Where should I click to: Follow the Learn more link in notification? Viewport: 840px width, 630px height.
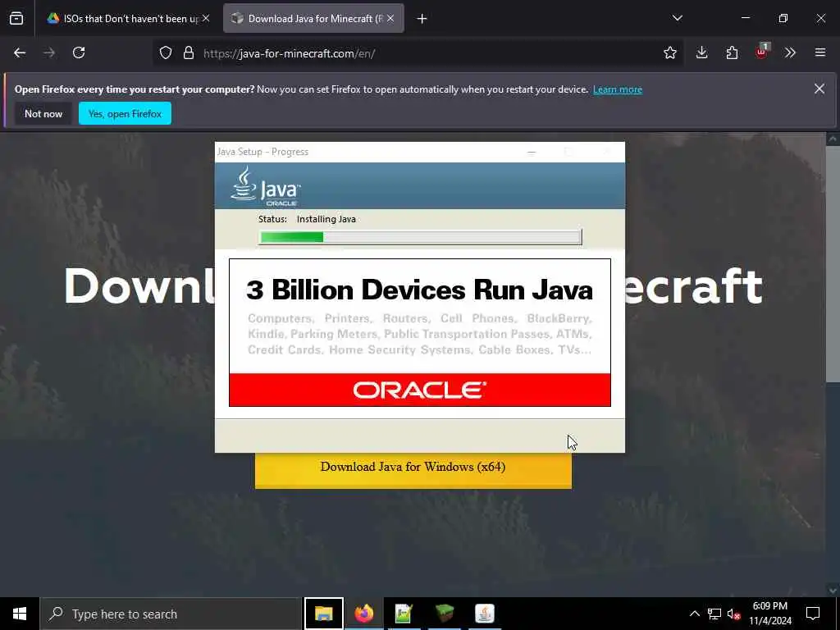[617, 89]
